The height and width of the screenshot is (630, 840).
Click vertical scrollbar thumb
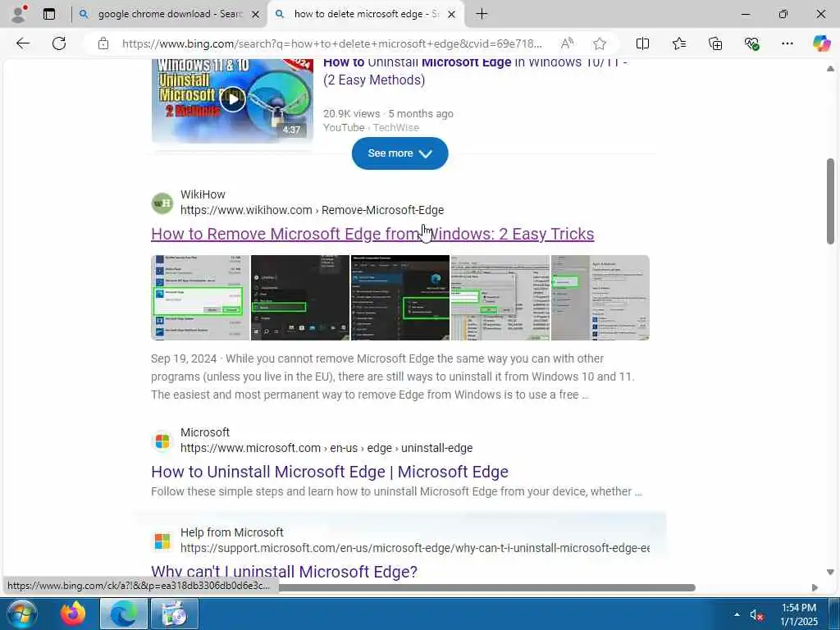coord(830,201)
